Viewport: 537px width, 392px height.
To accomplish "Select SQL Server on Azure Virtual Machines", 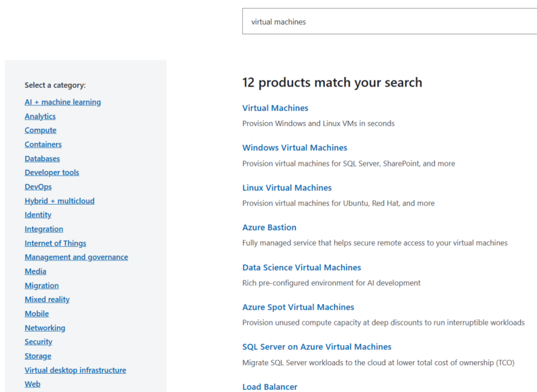I will pyautogui.click(x=317, y=347).
